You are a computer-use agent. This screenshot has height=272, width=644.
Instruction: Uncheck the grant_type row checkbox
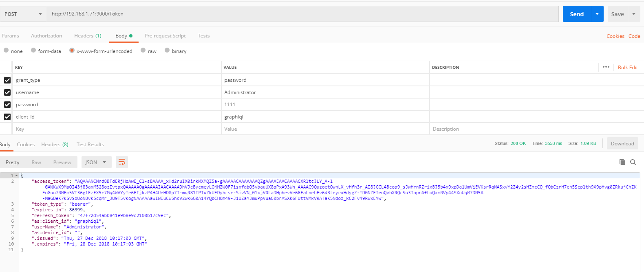[7, 80]
